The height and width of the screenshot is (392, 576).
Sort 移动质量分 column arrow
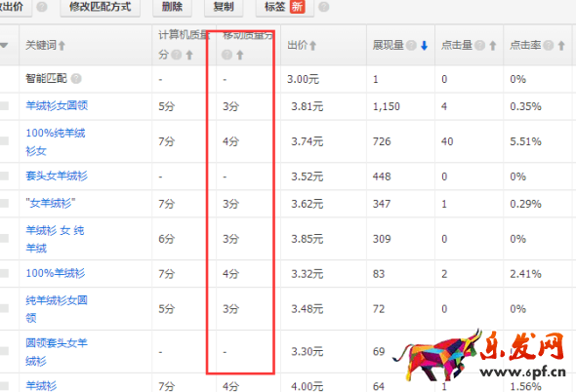pyautogui.click(x=240, y=55)
